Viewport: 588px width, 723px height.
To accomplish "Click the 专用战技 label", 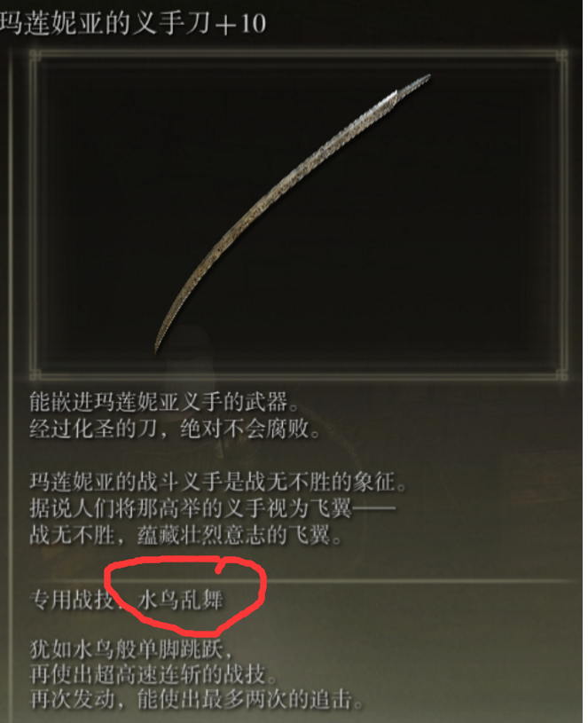I will tap(72, 601).
